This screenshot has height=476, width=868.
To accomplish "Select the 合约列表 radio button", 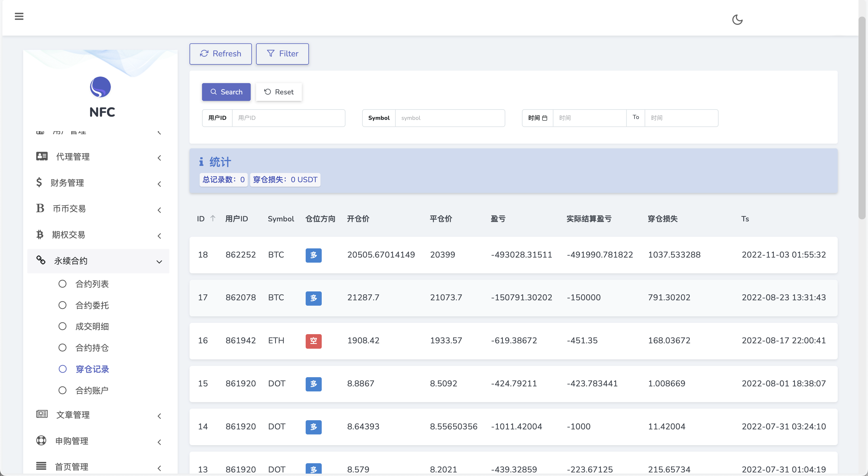I will coord(63,284).
